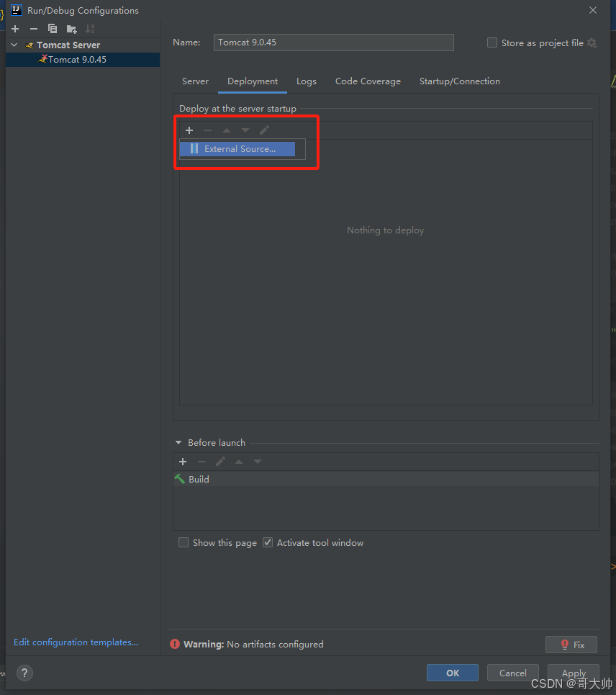Uncheck Activate tool window
Image resolution: width=616 pixels, height=695 pixels.
268,542
